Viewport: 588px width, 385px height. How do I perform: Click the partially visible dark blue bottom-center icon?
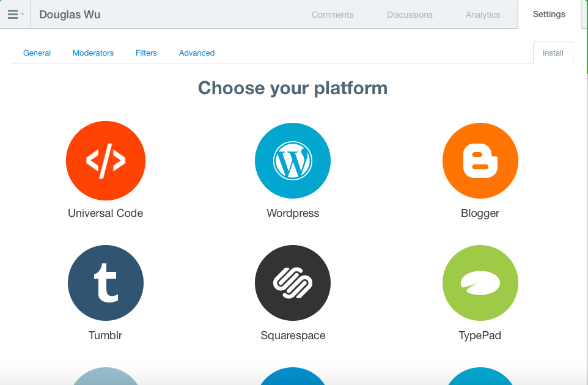coord(293,376)
